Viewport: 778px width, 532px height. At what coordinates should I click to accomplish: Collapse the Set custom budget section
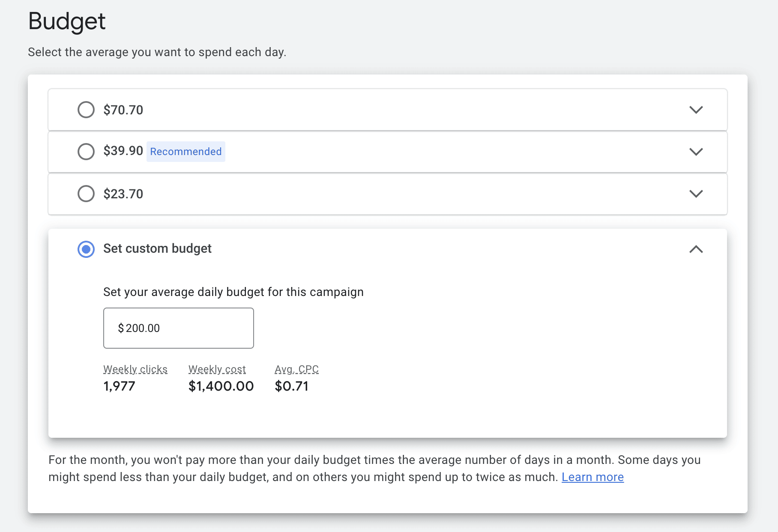tap(696, 249)
